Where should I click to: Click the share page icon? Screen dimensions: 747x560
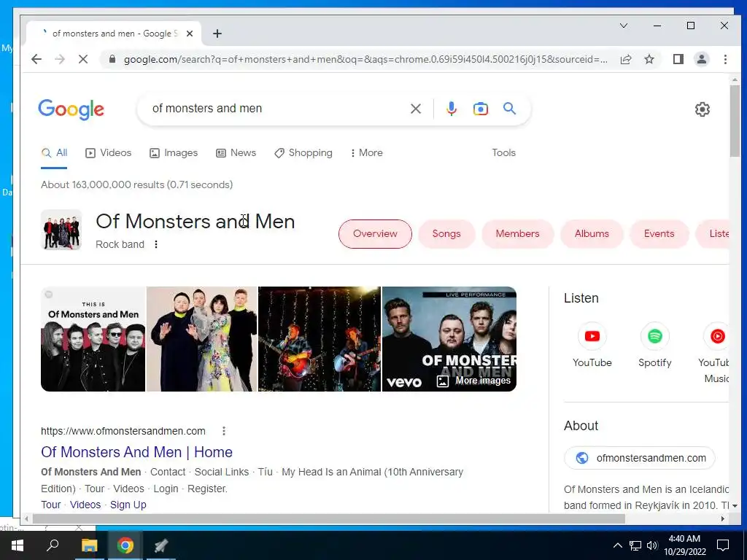click(625, 59)
